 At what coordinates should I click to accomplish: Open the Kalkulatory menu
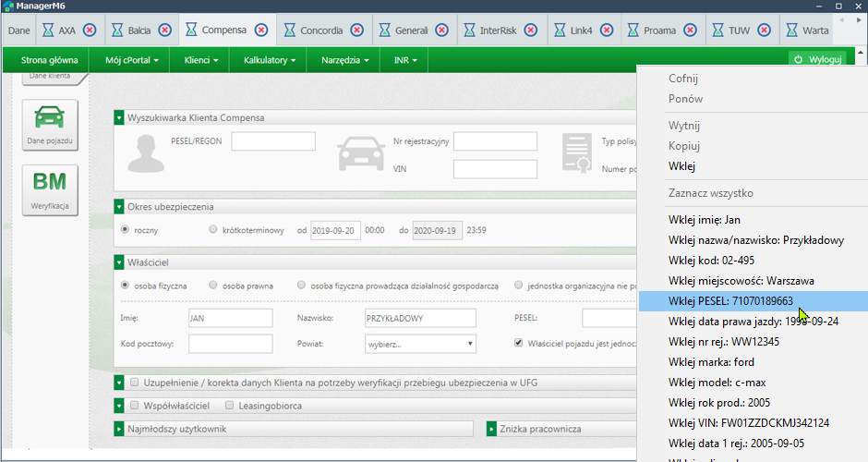(x=270, y=60)
